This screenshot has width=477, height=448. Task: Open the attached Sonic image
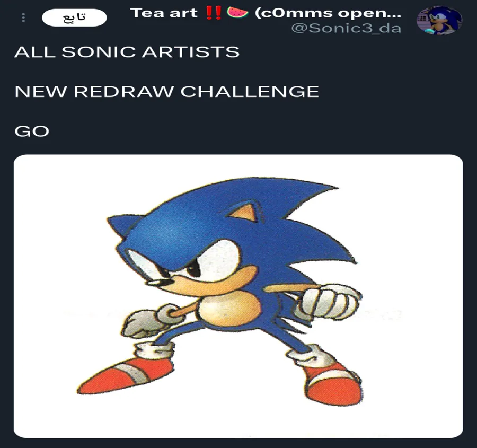coord(238,296)
